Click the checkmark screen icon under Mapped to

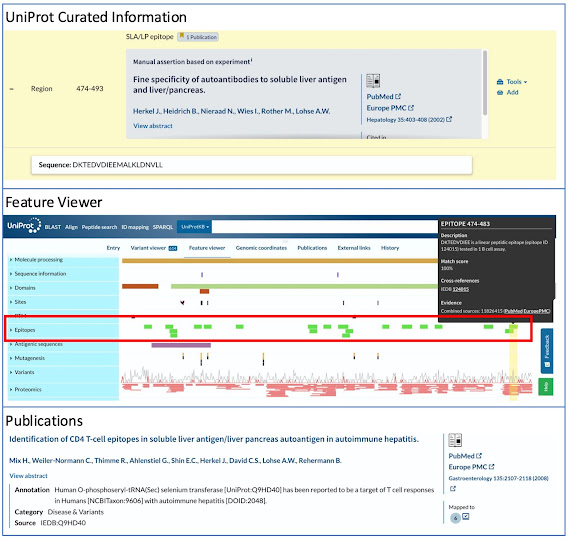(x=466, y=516)
